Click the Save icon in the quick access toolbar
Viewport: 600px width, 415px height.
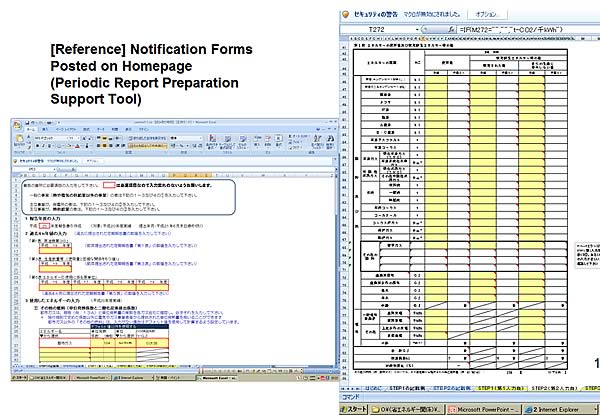pos(28,123)
